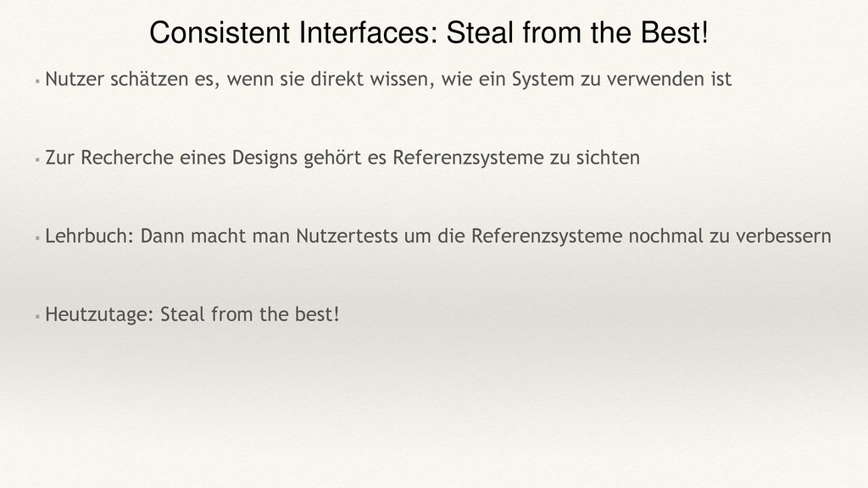
Task: Click the word 'verbessern' ending the third bullet
Action: click(x=783, y=236)
